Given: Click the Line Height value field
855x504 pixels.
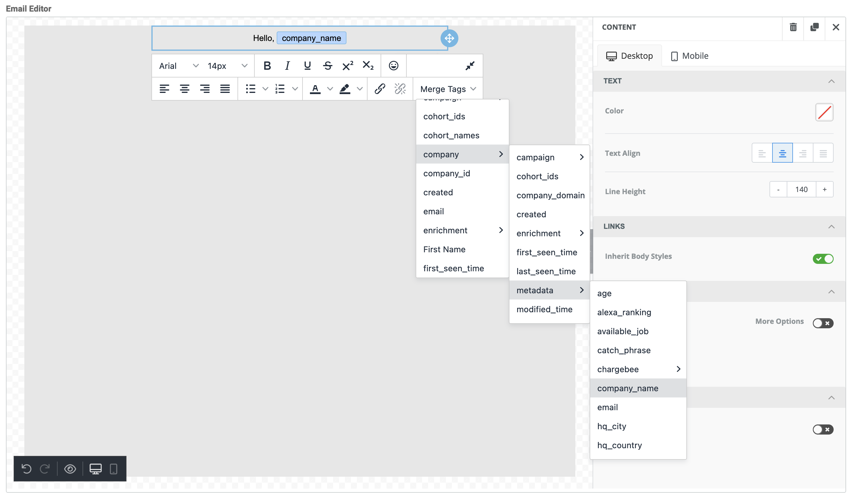Looking at the screenshot, I should 801,189.
